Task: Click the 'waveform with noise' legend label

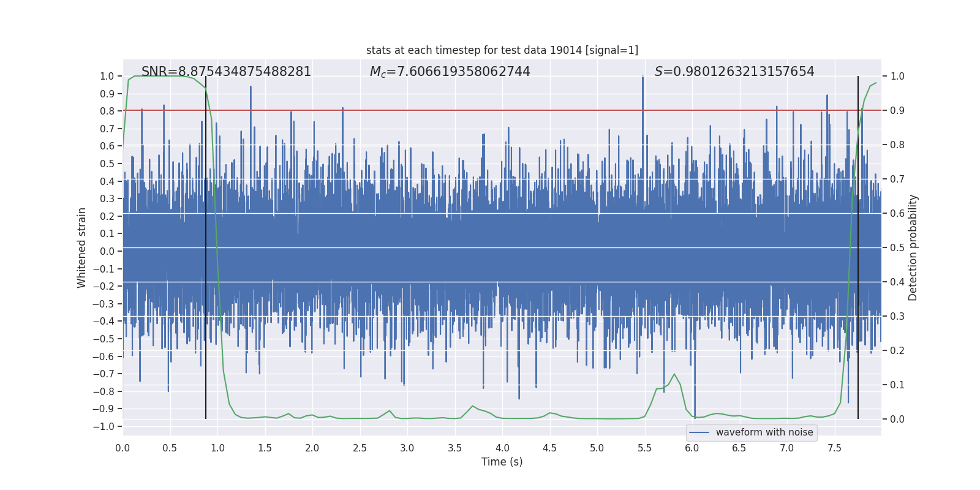Action: 764,432
